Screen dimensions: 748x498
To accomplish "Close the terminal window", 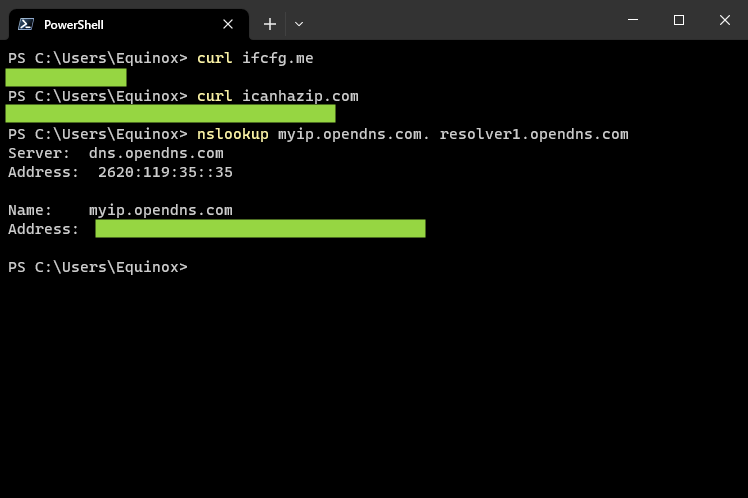I will 725,20.
